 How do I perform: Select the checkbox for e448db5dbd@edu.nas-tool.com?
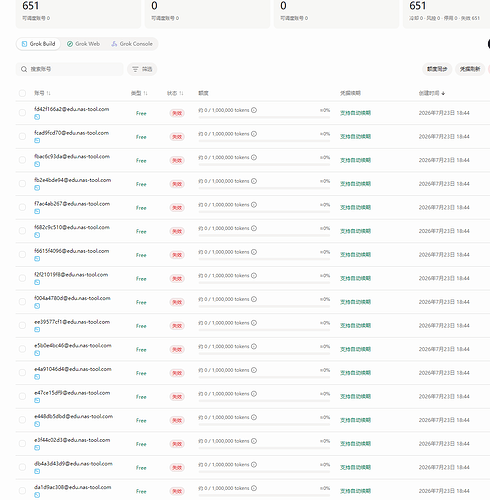[x=22, y=420]
